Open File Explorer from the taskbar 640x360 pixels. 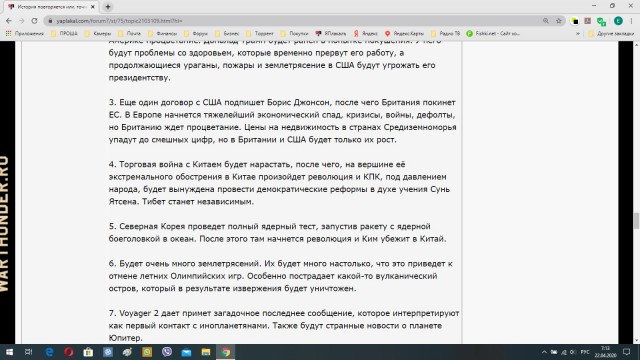tap(206, 352)
